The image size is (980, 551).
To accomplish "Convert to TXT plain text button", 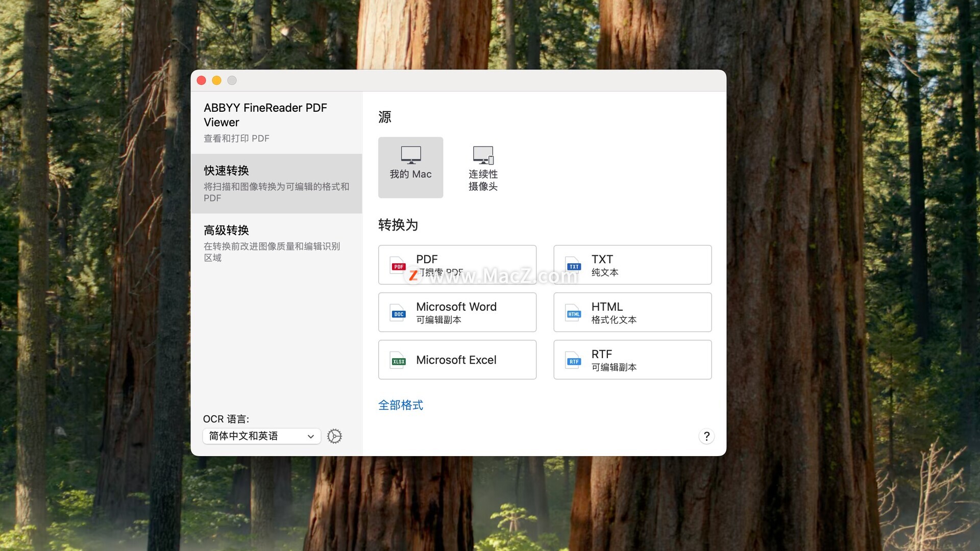I will (x=632, y=265).
